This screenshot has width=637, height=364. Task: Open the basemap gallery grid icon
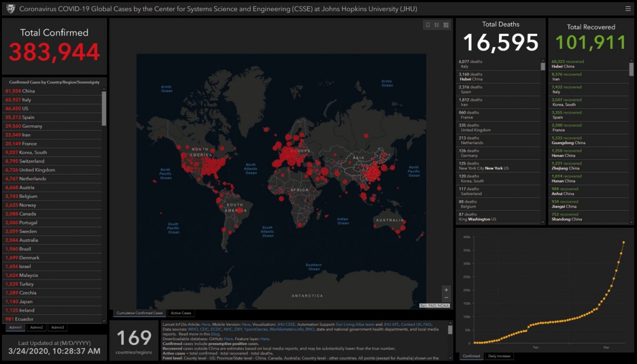446,24
